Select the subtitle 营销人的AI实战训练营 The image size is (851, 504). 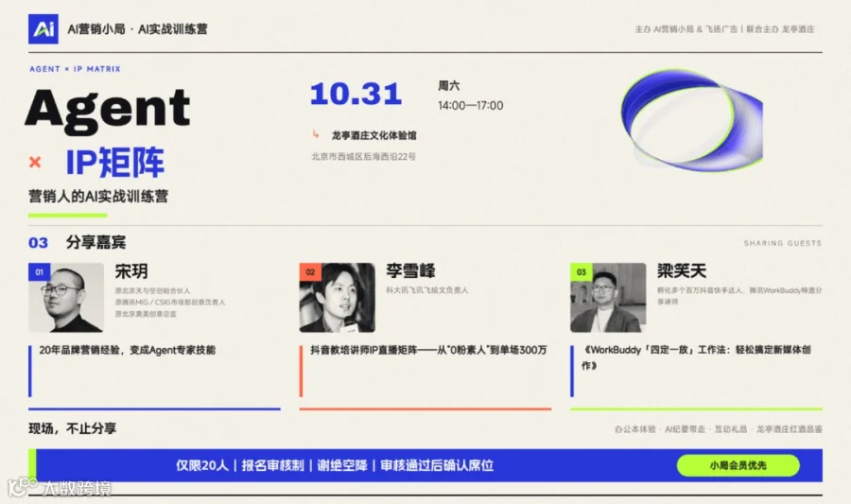[98, 196]
